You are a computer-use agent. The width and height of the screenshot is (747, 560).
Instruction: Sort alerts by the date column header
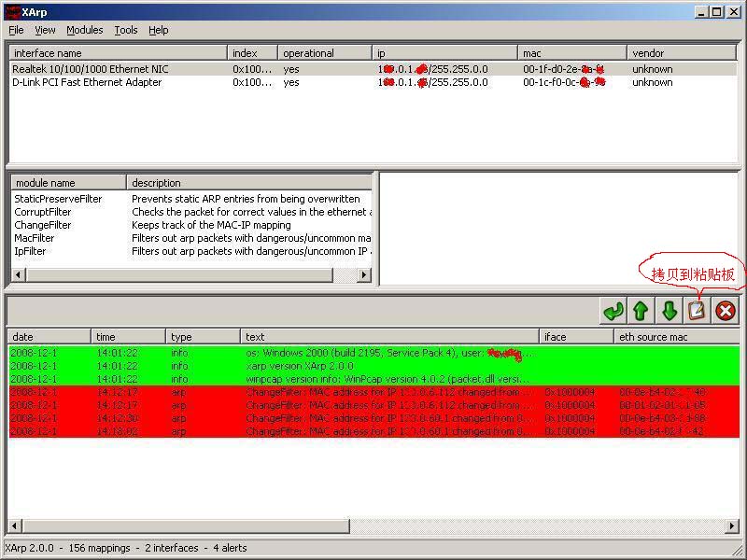coord(49,337)
